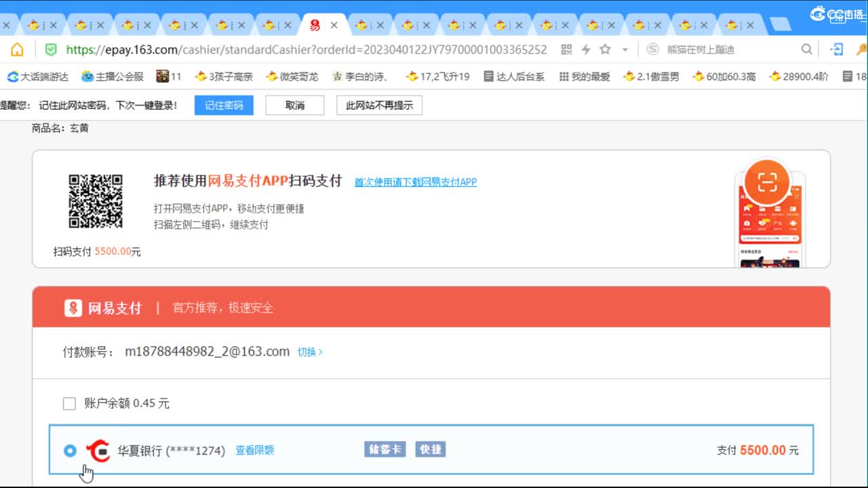868x488 pixels.
Task: Open the 达人后台系 bookmark
Action: tap(514, 77)
